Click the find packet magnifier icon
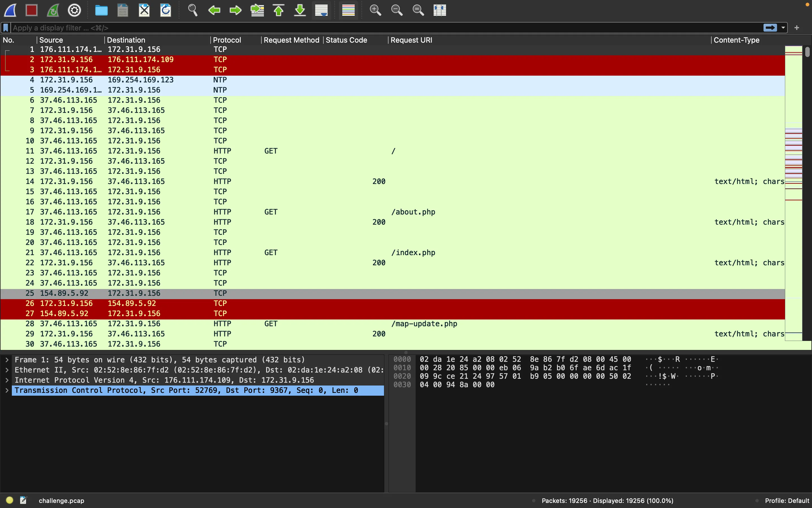This screenshot has width=812, height=508. [x=193, y=10]
